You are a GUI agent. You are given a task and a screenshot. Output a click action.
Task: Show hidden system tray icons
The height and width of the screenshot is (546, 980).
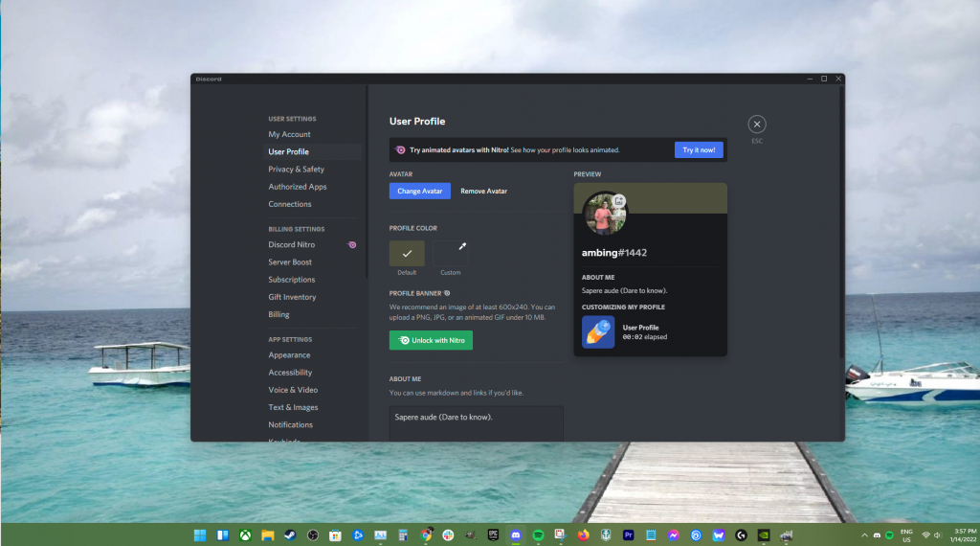(864, 535)
